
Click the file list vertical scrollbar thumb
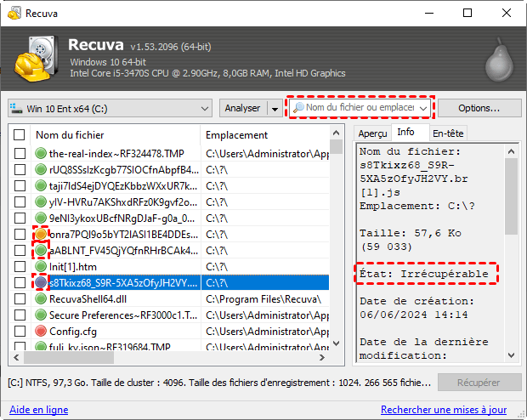(x=336, y=146)
